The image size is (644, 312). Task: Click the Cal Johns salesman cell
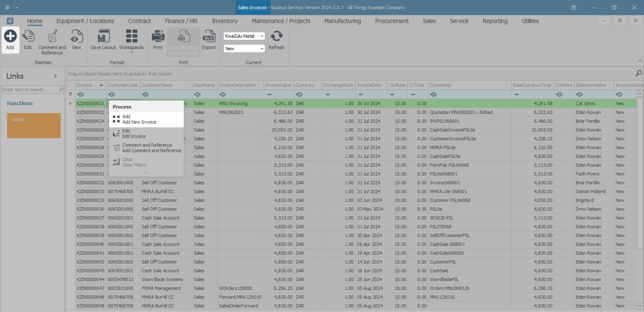(x=594, y=104)
